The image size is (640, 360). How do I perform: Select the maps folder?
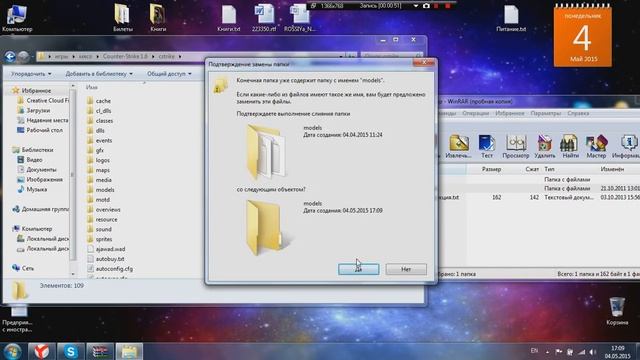98,170
